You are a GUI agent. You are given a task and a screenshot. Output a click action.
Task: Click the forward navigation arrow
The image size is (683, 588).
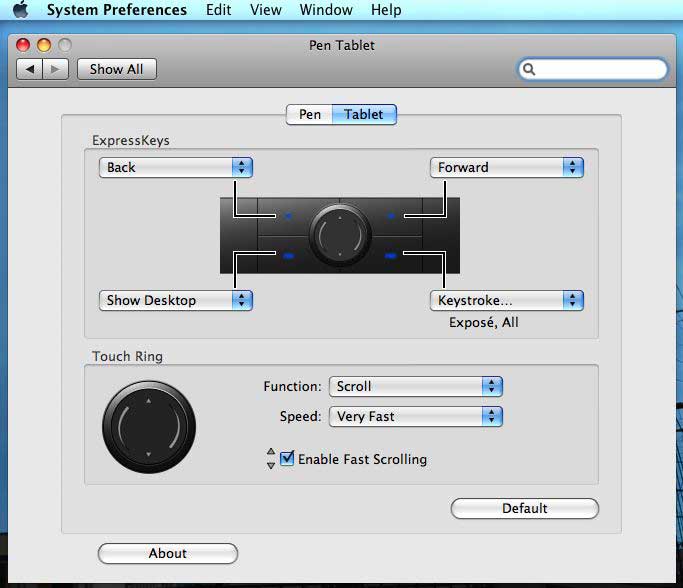pyautogui.click(x=55, y=69)
